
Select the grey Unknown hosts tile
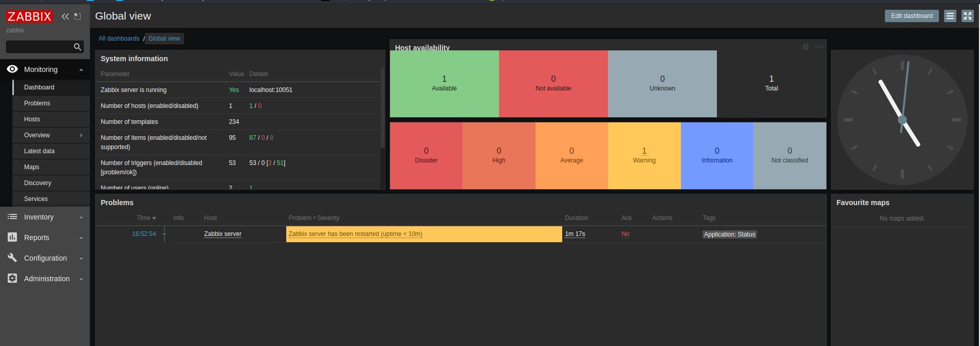662,84
